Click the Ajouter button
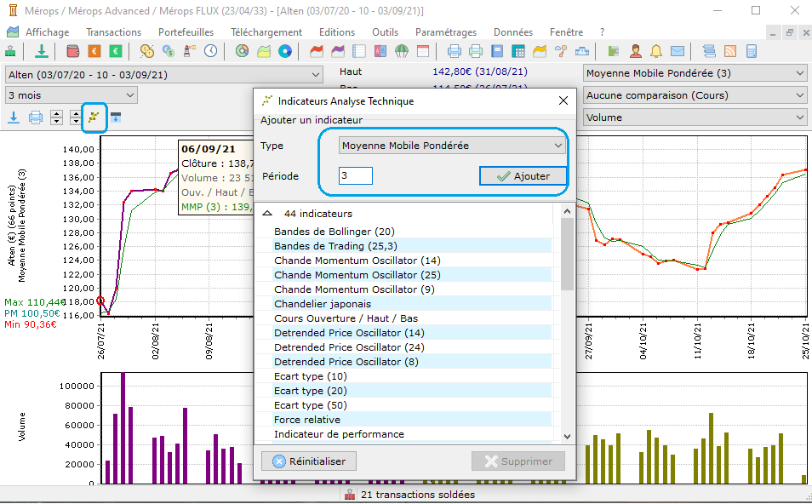The height and width of the screenshot is (504, 812). [523, 176]
